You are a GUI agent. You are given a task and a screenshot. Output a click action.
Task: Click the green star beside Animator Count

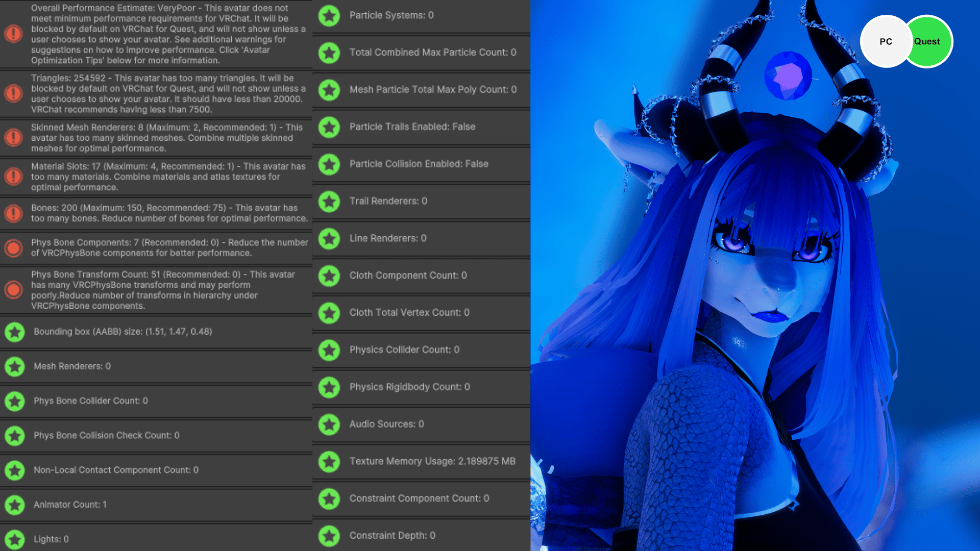click(15, 505)
